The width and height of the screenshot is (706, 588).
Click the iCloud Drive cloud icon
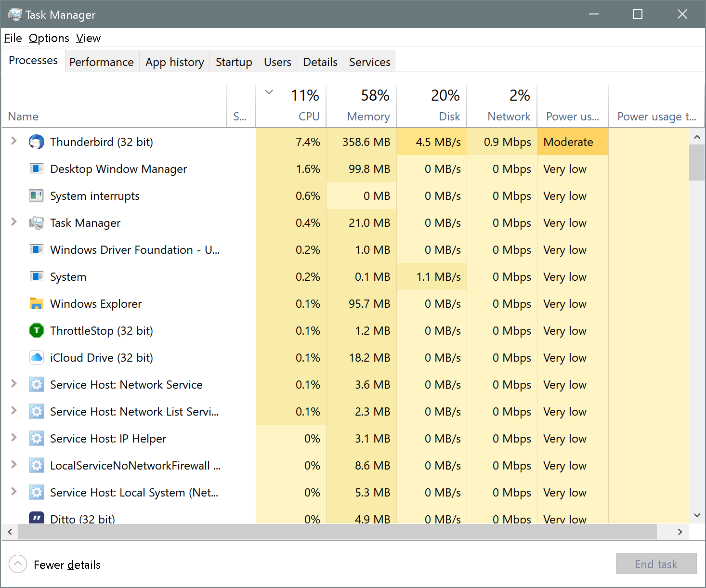[x=37, y=358]
